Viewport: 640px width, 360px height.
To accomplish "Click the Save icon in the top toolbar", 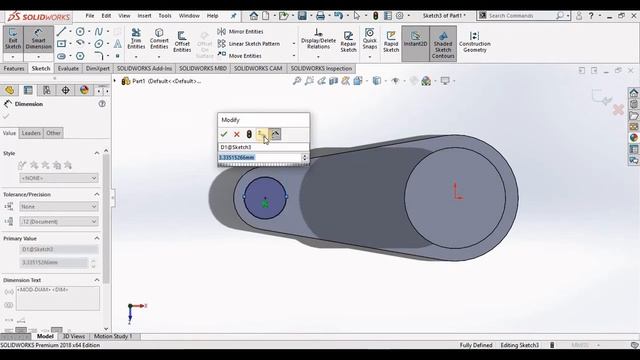I will point(302,16).
